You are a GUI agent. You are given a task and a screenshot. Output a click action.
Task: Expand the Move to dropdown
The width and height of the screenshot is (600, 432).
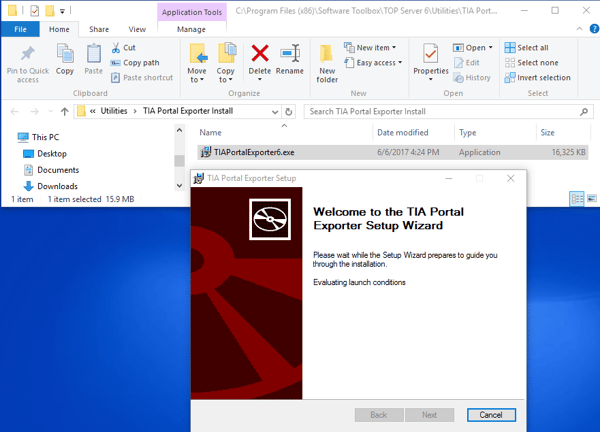[x=197, y=79]
